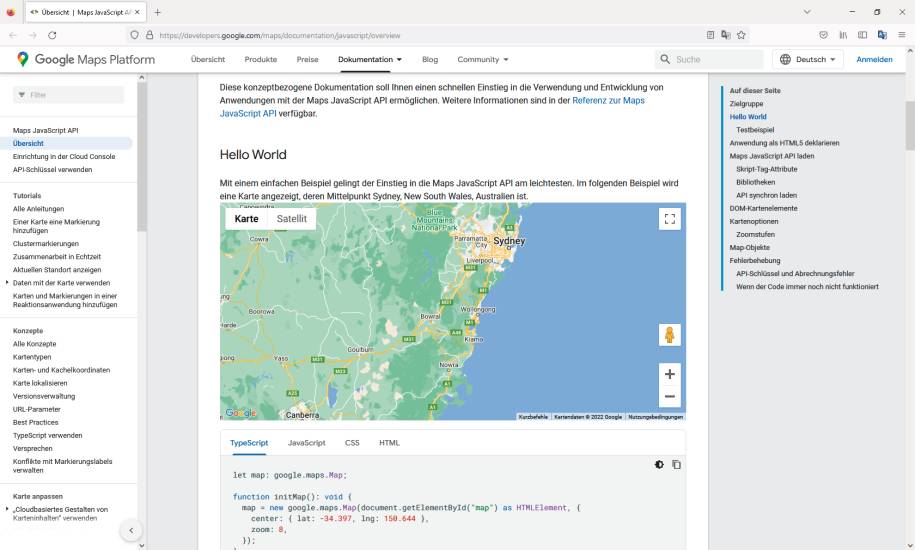Screen dimensions: 915x550
Task: Open API-Schlüssel verwenden in sidebar
Action: coord(53,170)
